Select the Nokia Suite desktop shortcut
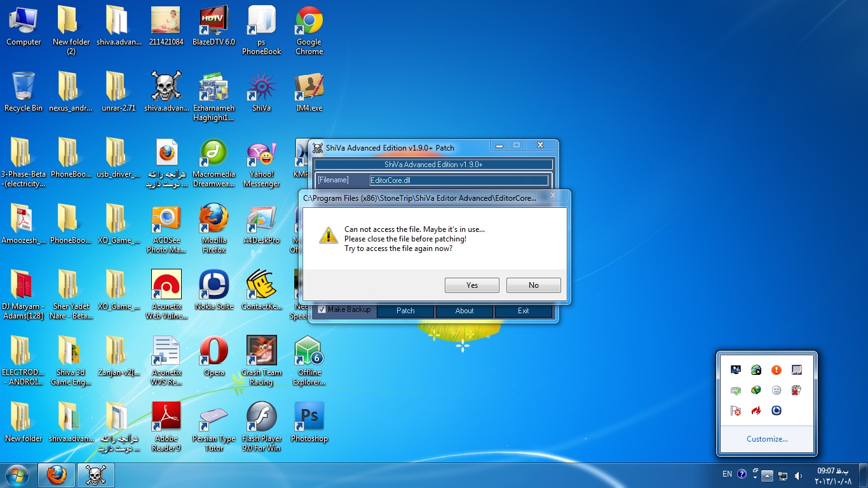The height and width of the screenshot is (488, 868). tap(214, 290)
